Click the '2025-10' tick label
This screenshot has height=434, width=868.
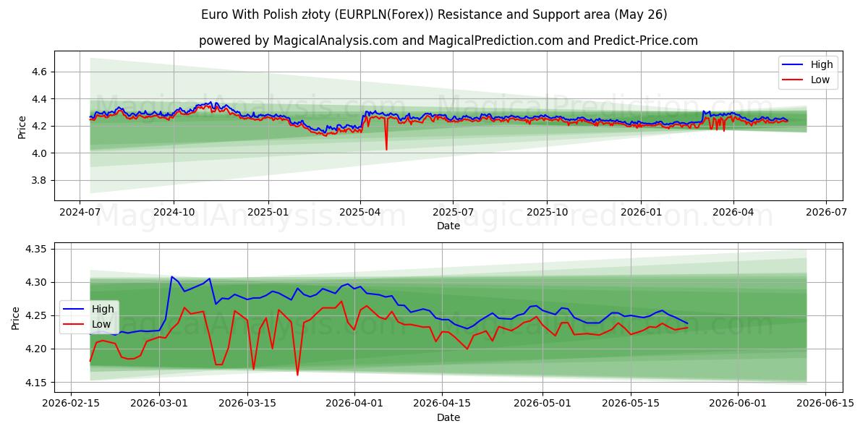546,213
